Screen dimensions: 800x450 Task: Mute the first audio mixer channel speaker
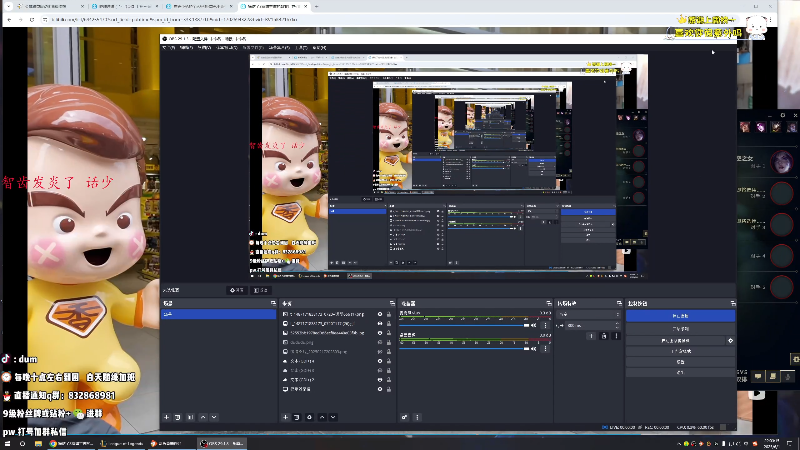pos(534,325)
